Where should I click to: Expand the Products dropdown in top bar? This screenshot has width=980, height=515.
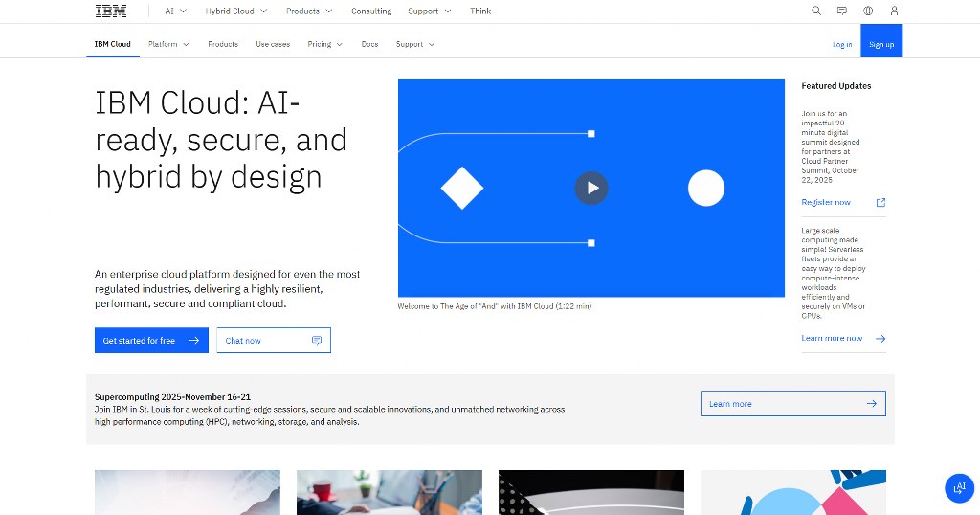point(309,11)
